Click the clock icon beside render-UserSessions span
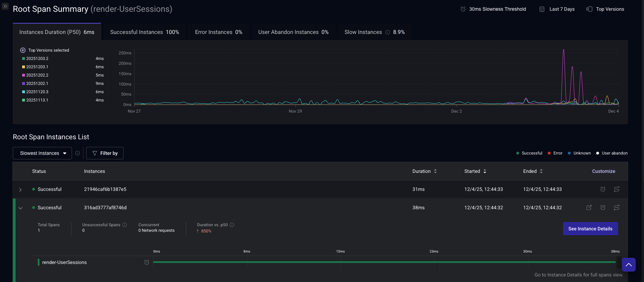Image resolution: width=644 pixels, height=282 pixels. (x=147, y=262)
